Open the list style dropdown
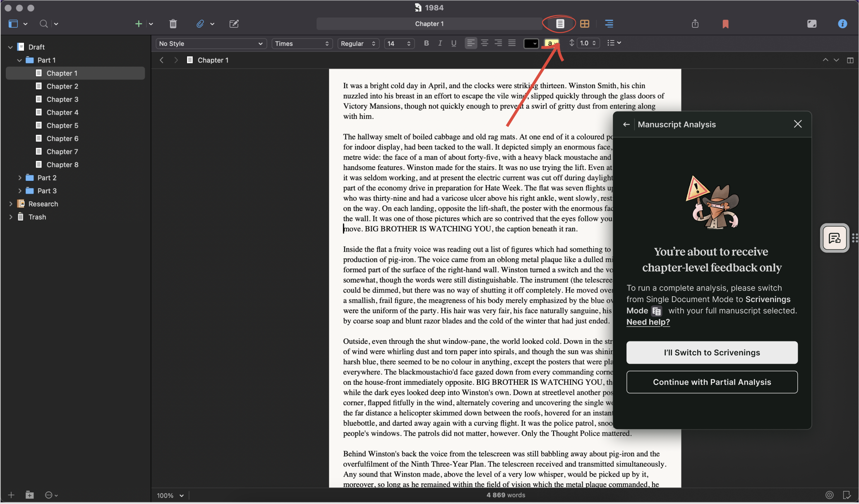 click(x=614, y=43)
